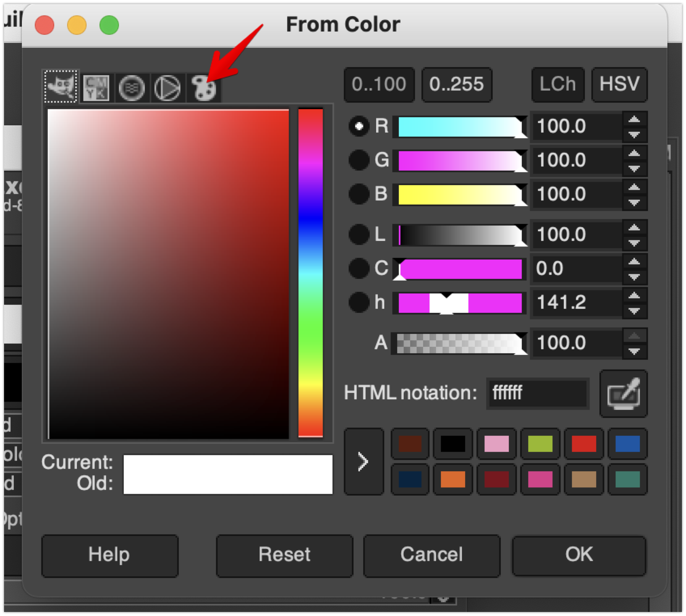This screenshot has width=686, height=616.
Task: Select the h hue radio button
Action: [359, 302]
